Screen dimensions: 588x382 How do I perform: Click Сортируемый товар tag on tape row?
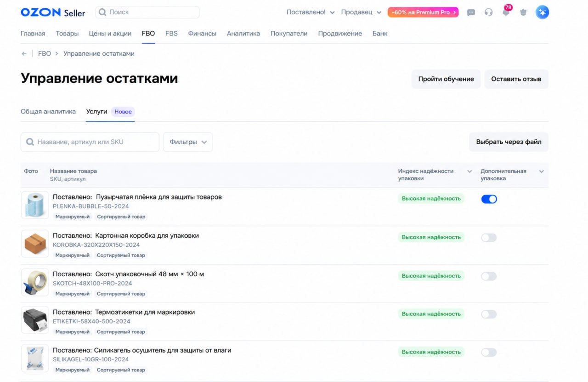click(121, 294)
